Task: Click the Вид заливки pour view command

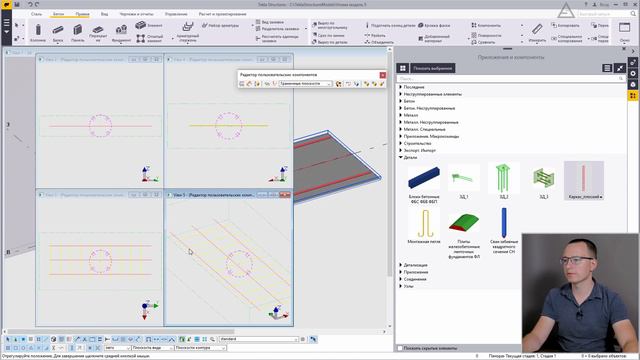Action: tap(269, 22)
